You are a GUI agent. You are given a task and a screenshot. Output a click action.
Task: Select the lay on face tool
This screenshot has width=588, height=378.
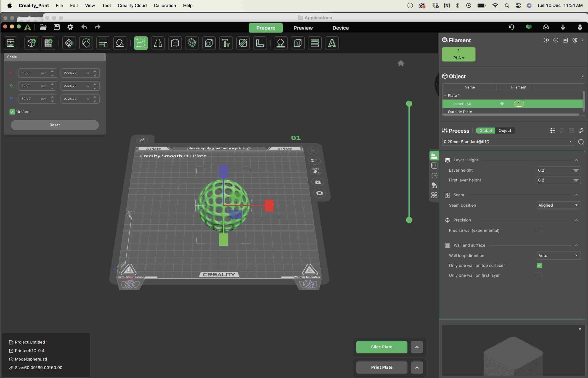120,43
